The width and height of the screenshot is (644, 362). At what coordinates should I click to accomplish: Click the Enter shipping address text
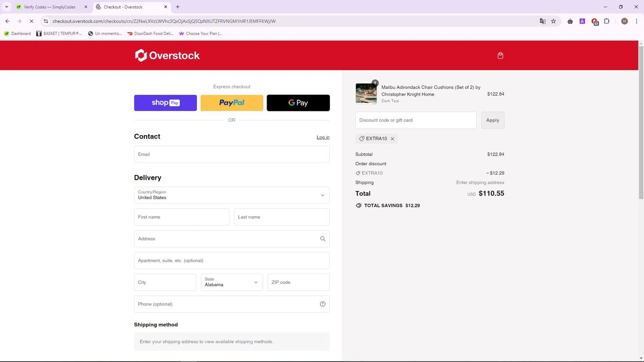pos(480,183)
